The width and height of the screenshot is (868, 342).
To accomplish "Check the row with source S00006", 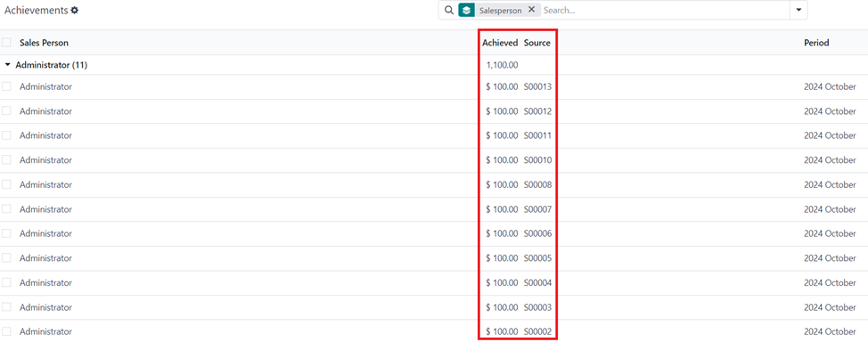I will tap(6, 233).
